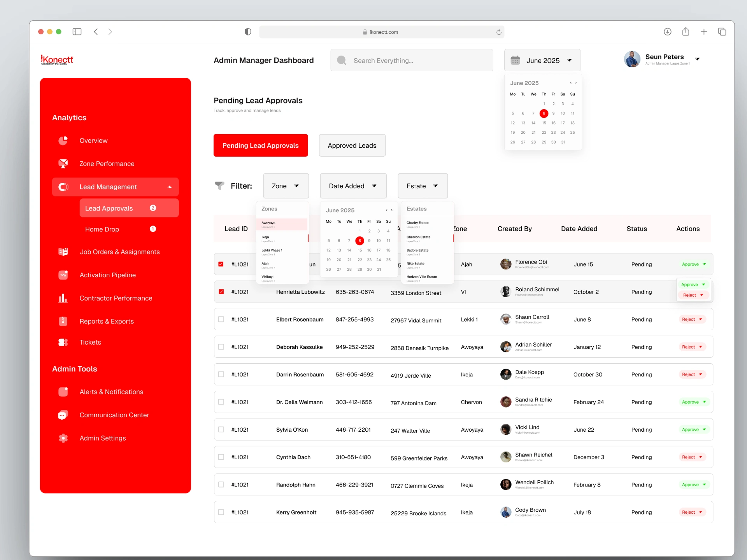Open the Zone filter dropdown
The height and width of the screenshot is (560, 747).
[286, 186]
